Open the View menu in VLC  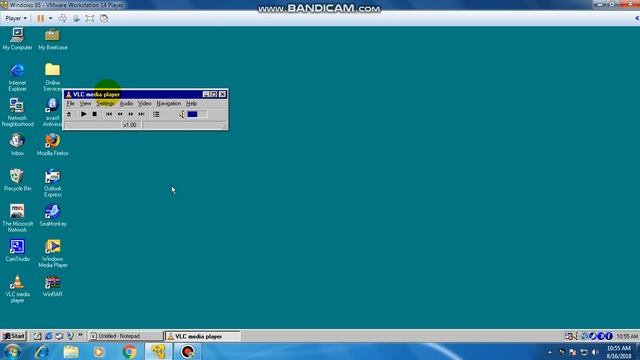(x=85, y=104)
